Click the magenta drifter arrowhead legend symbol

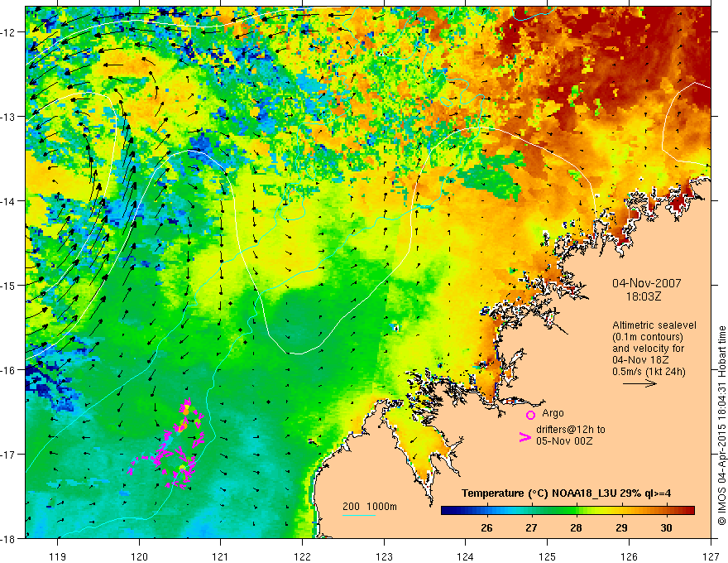pos(524,437)
